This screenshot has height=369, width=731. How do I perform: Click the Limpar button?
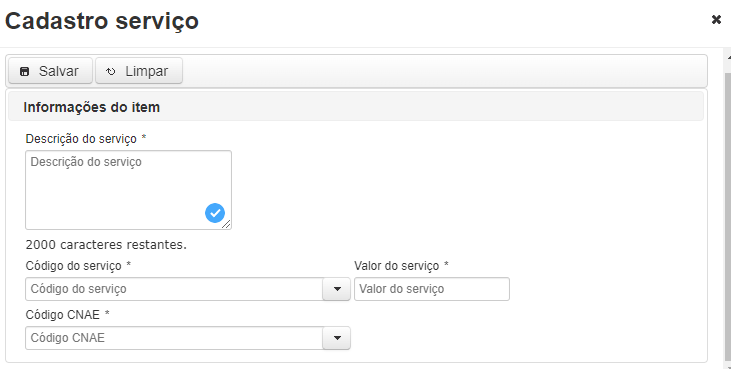click(139, 71)
